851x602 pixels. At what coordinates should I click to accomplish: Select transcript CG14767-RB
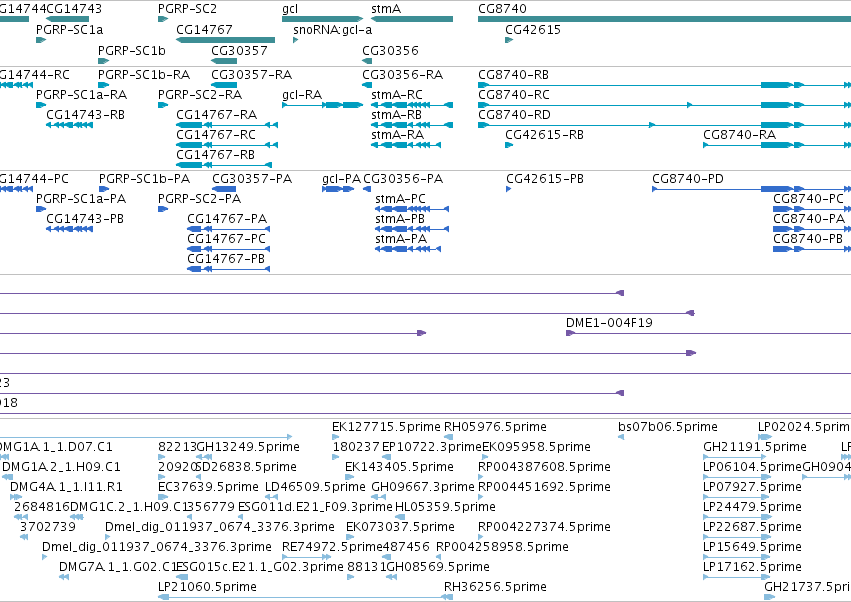[224, 165]
